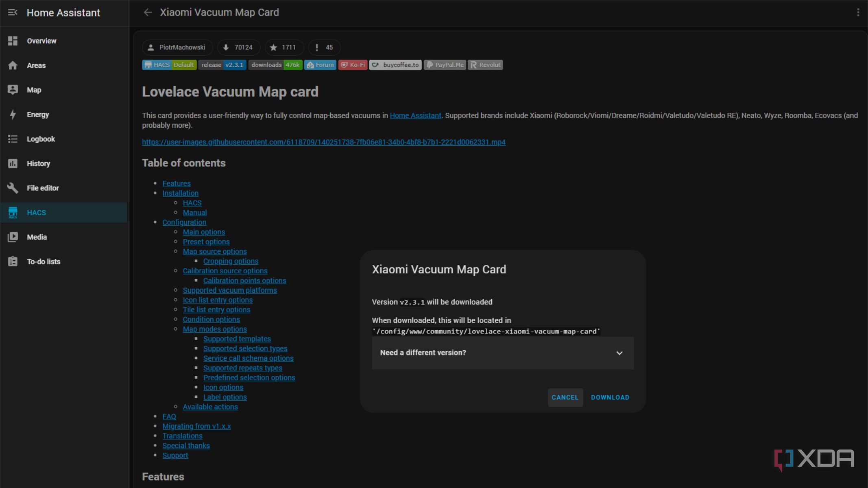Open the Icon list entry options link
The image size is (868, 488).
(x=218, y=300)
